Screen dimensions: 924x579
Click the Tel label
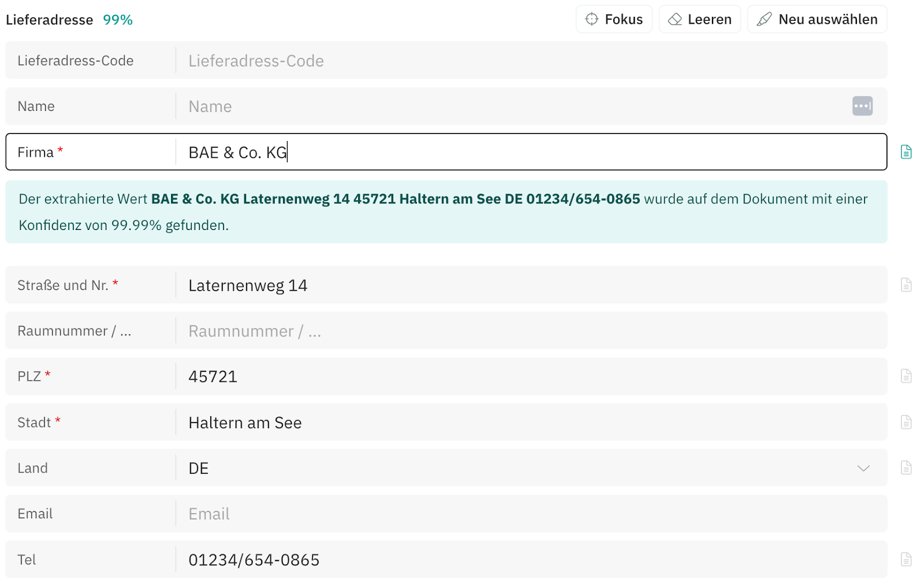(27, 560)
